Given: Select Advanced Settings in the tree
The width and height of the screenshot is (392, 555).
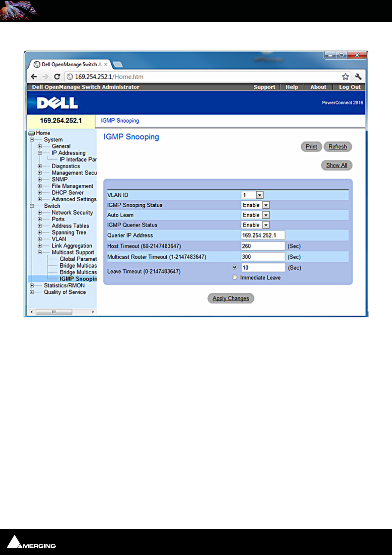Looking at the screenshot, I should coord(74,199).
